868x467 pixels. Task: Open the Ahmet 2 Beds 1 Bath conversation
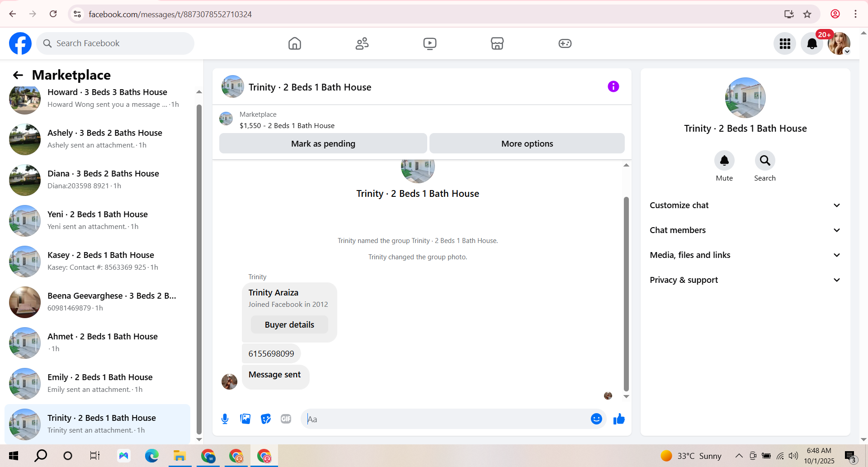[97, 343]
